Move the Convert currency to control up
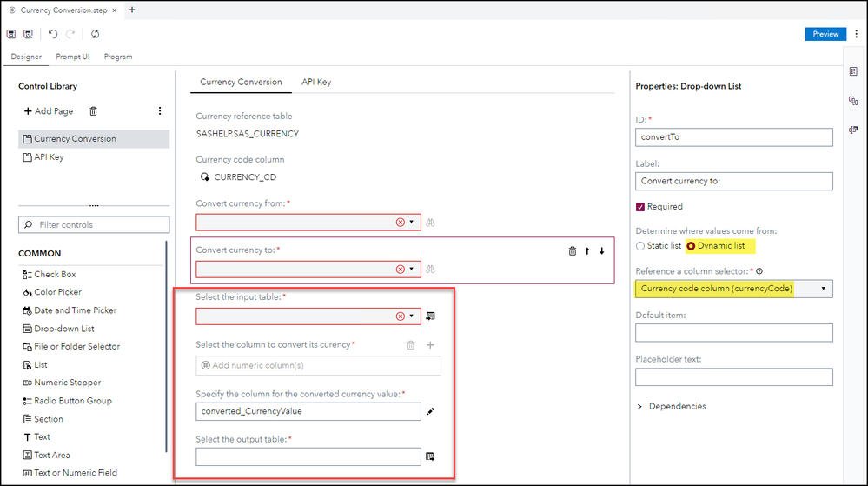868x486 pixels. pos(587,251)
